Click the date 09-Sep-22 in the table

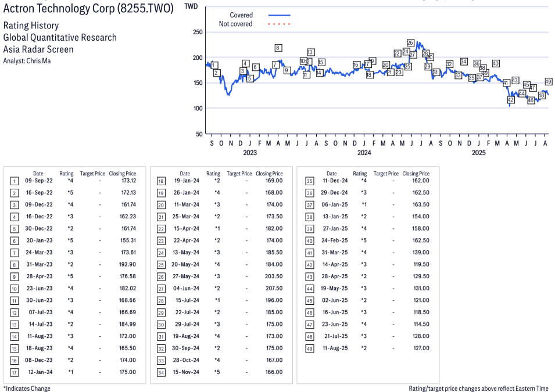pyautogui.click(x=39, y=181)
